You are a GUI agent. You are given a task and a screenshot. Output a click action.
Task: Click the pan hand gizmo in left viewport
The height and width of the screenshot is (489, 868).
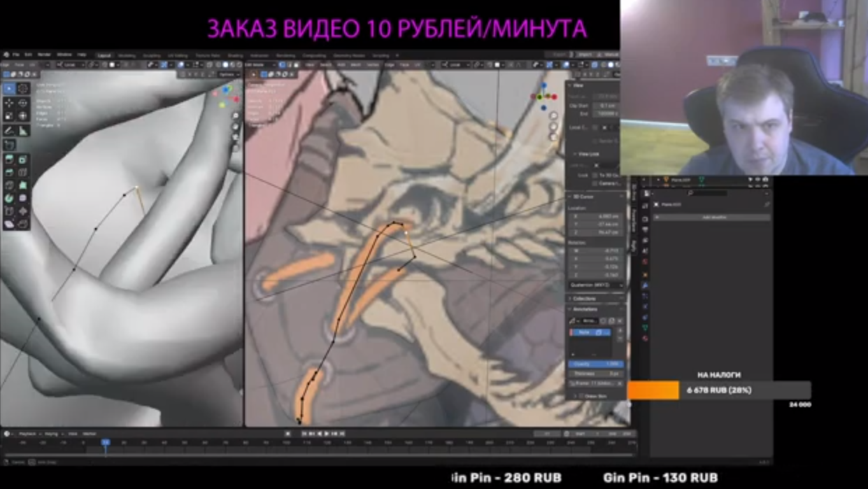[x=236, y=127]
